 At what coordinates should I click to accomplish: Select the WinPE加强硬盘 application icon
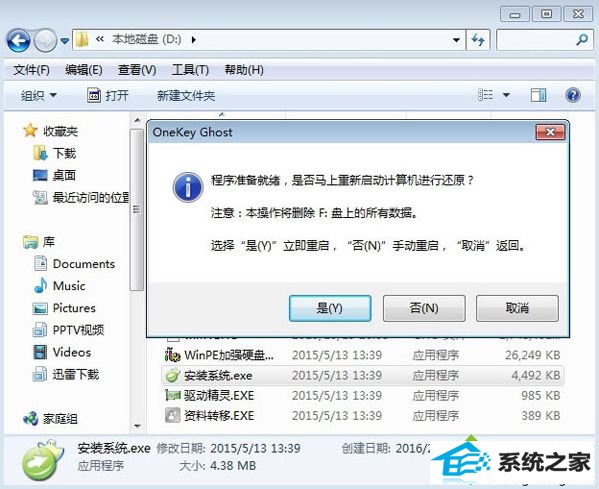coord(172,355)
